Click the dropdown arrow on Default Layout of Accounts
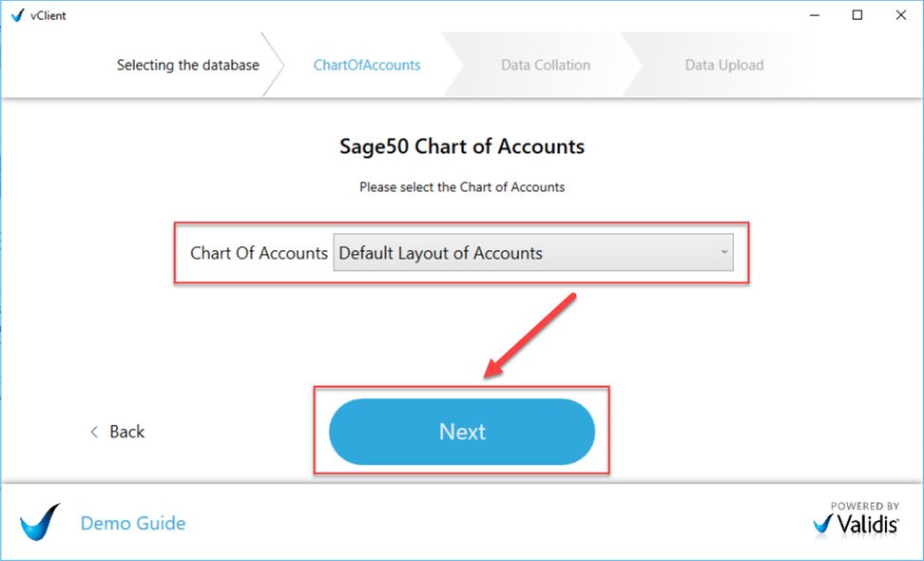This screenshot has width=924, height=561. click(724, 253)
